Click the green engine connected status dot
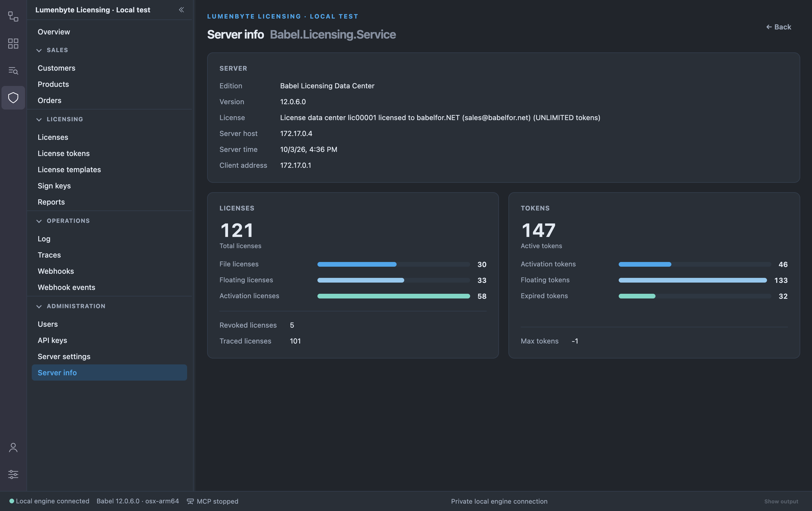 (11, 501)
